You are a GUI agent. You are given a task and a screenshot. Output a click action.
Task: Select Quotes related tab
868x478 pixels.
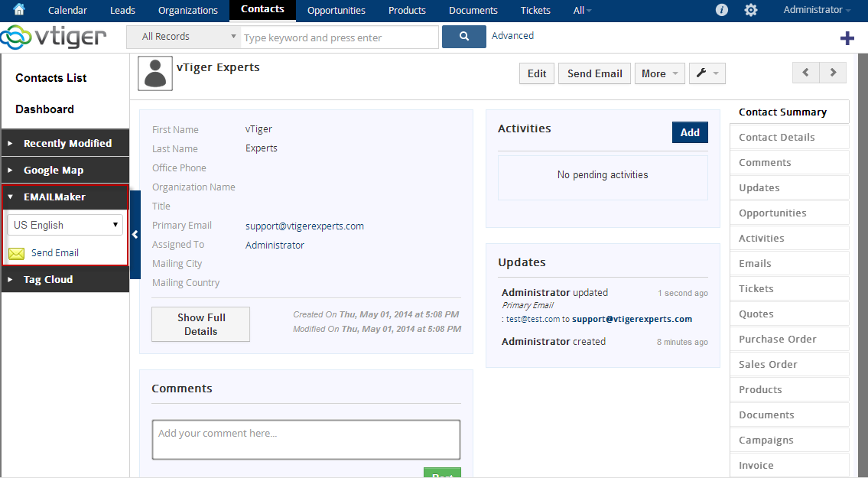point(789,314)
